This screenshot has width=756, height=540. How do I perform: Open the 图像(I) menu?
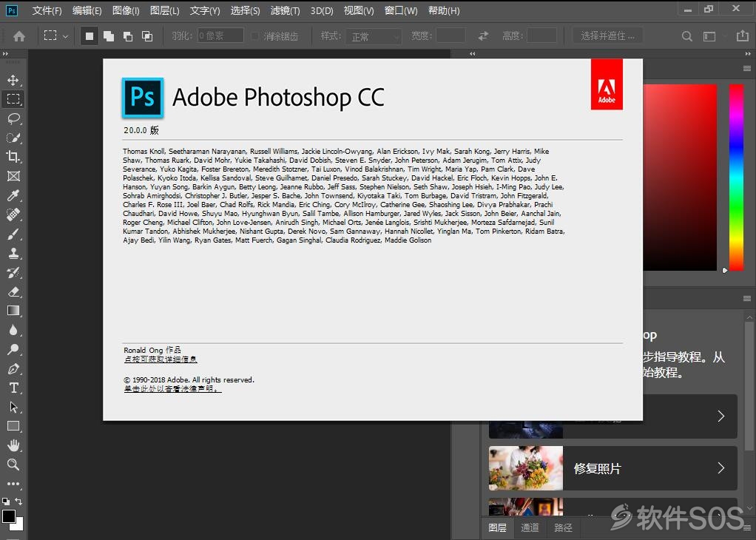point(126,10)
